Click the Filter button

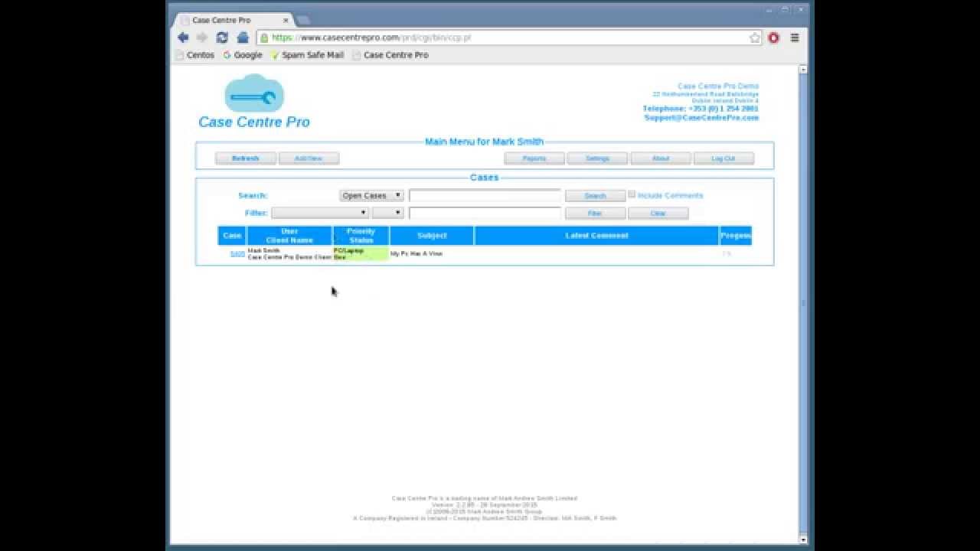(x=595, y=214)
